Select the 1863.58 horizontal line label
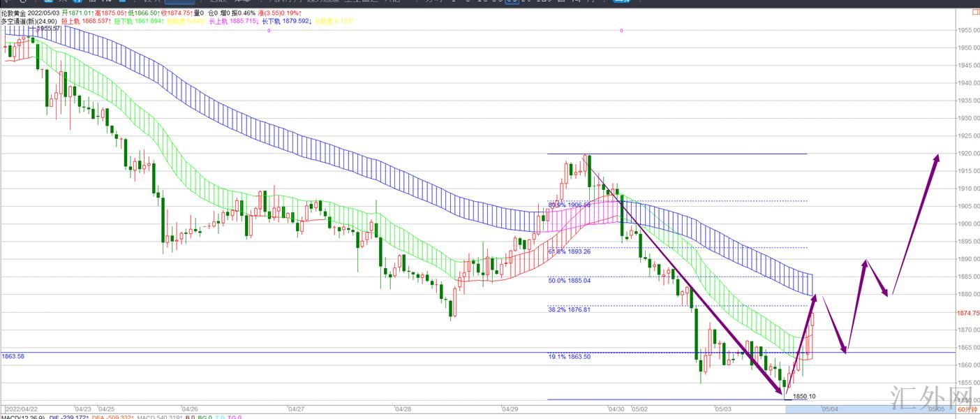980x419 pixels. 13,356
